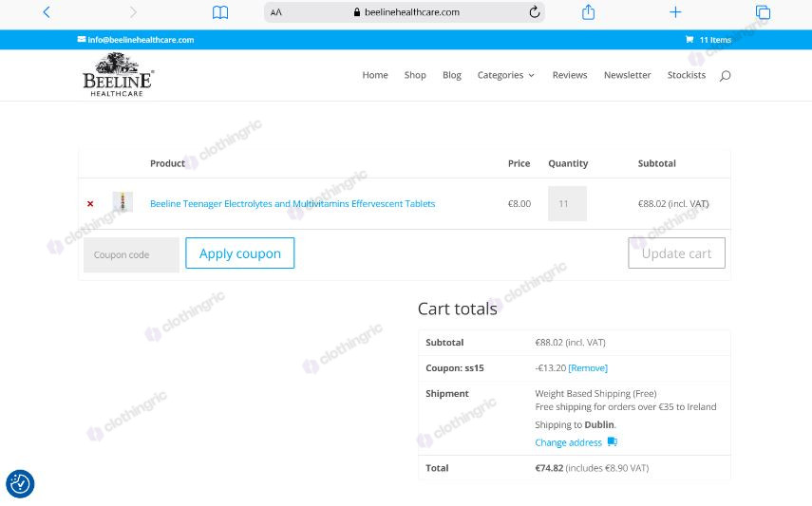Click the Shipping to Dublin text

[x=576, y=424]
